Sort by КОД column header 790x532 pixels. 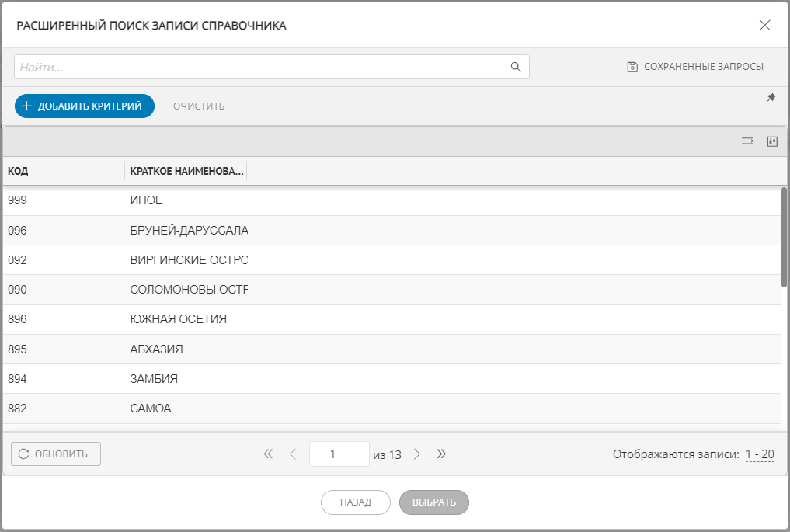click(x=62, y=171)
